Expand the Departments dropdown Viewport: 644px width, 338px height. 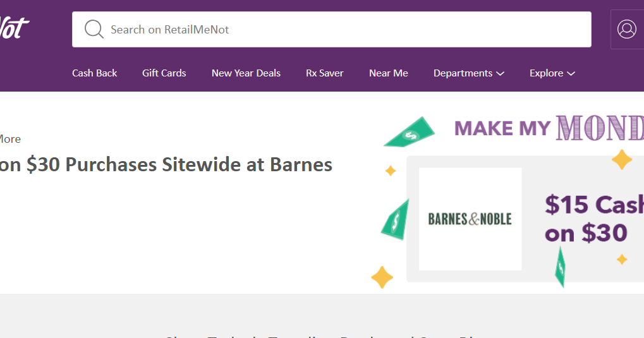click(469, 73)
